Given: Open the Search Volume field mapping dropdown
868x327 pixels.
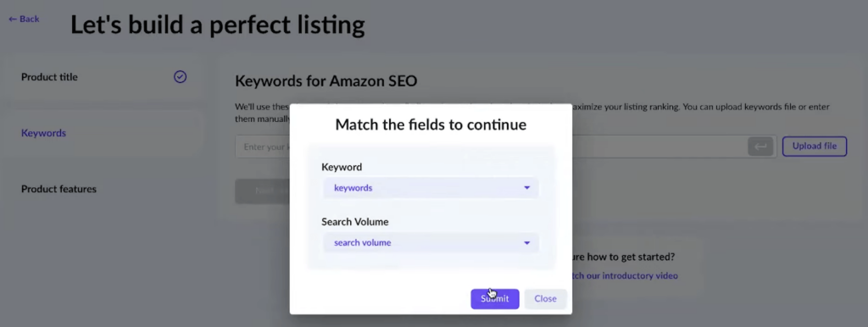Looking at the screenshot, I should click(x=431, y=243).
